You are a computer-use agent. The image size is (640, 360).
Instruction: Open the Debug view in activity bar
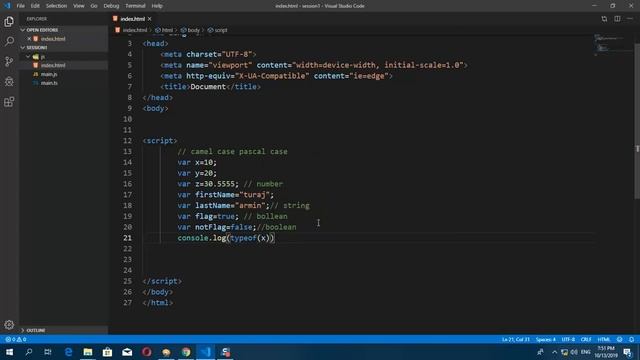(9, 81)
